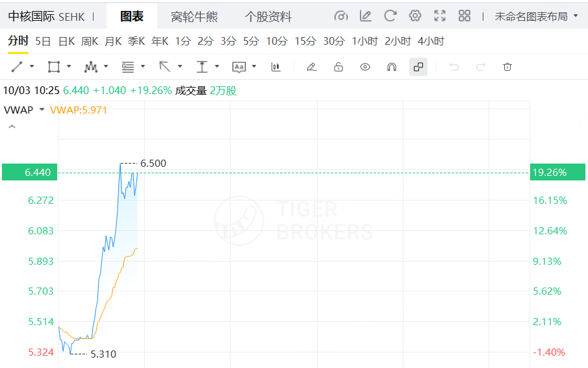Expand text annotation tool options
This screenshot has height=368, width=588.
[x=254, y=67]
